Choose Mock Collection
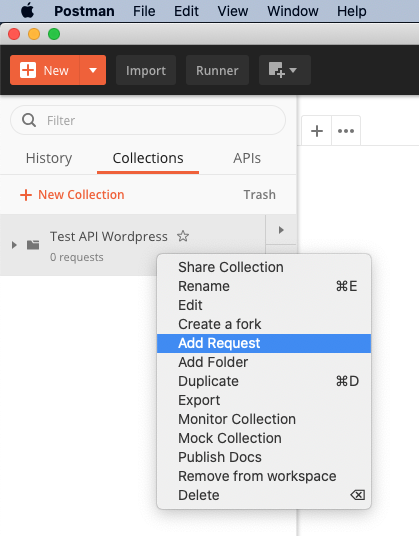 pyautogui.click(x=264, y=438)
